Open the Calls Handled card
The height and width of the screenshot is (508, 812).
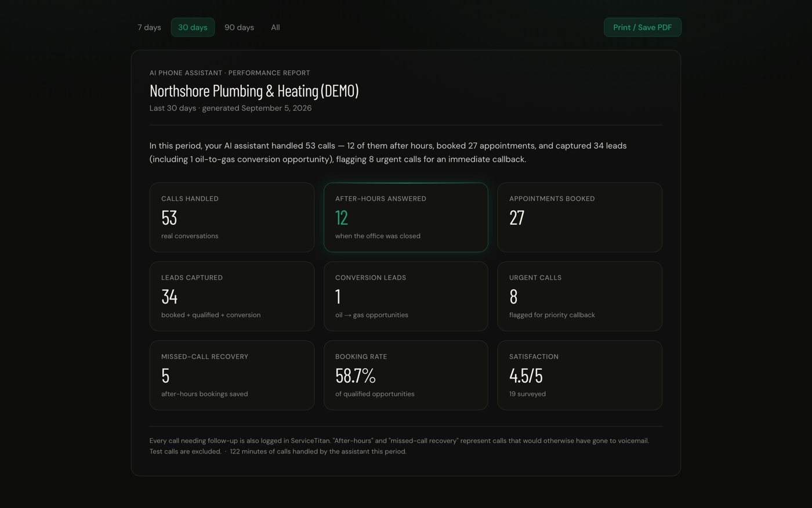[x=232, y=217]
